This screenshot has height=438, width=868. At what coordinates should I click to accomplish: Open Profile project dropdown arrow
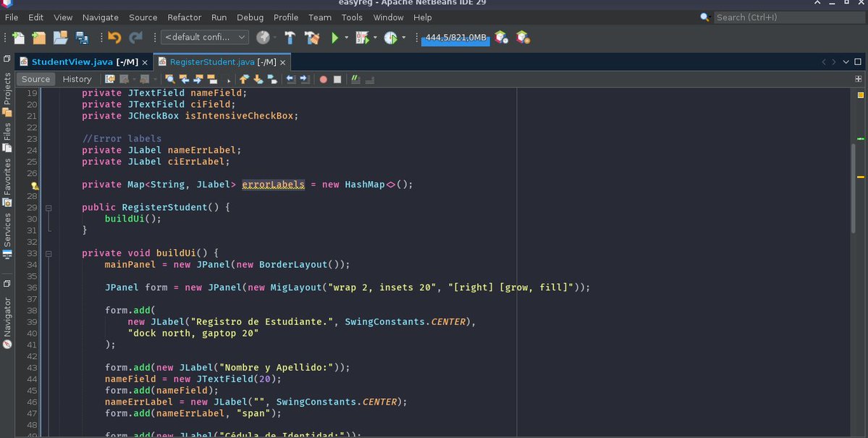pos(403,38)
